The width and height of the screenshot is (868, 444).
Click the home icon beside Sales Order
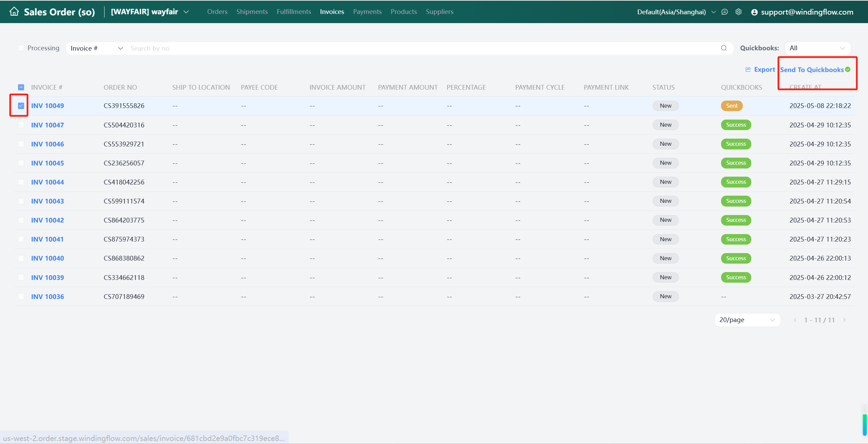pos(14,12)
